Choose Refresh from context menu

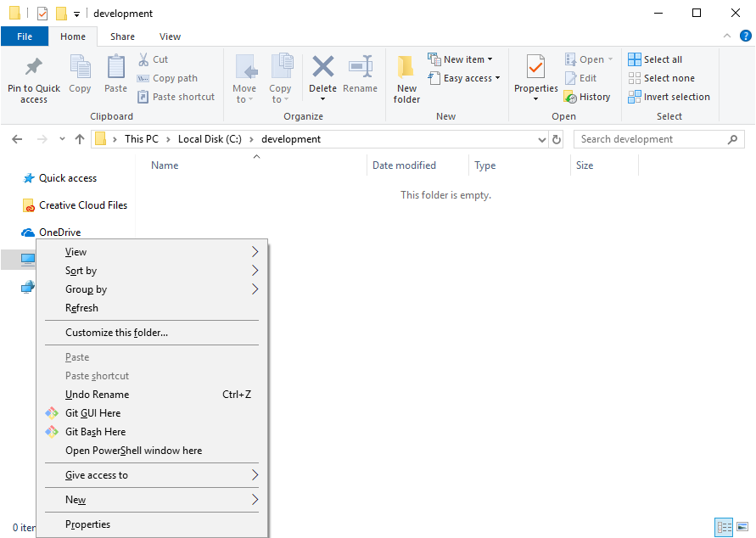(152, 308)
